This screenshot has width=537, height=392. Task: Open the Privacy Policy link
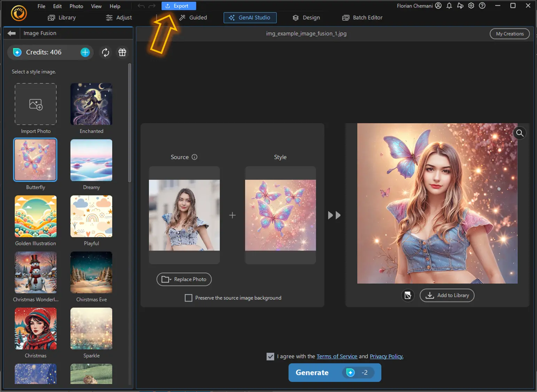click(x=386, y=356)
